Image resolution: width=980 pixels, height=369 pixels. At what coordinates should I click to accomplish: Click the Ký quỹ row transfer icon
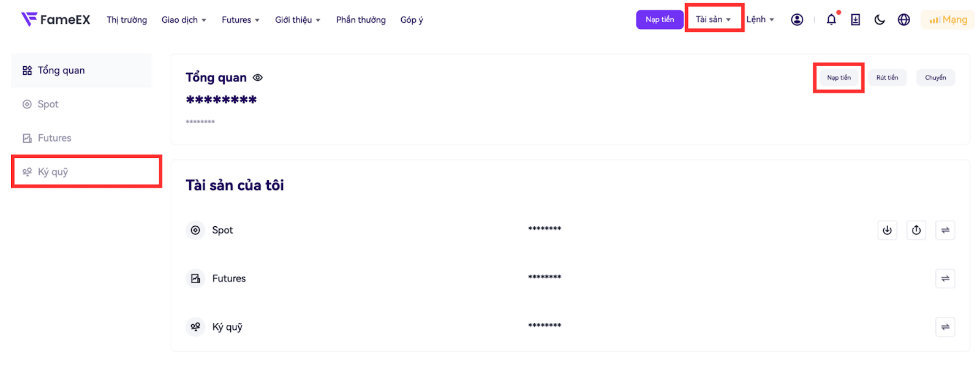(x=945, y=327)
